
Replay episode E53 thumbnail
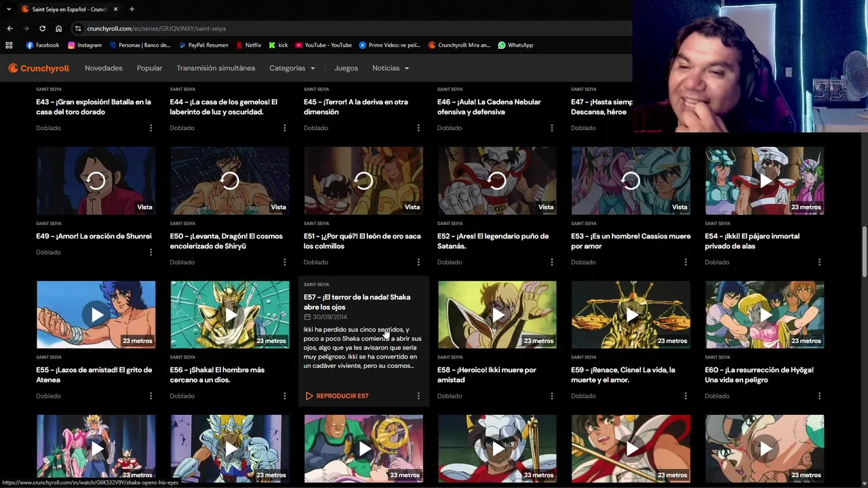pyautogui.click(x=630, y=181)
